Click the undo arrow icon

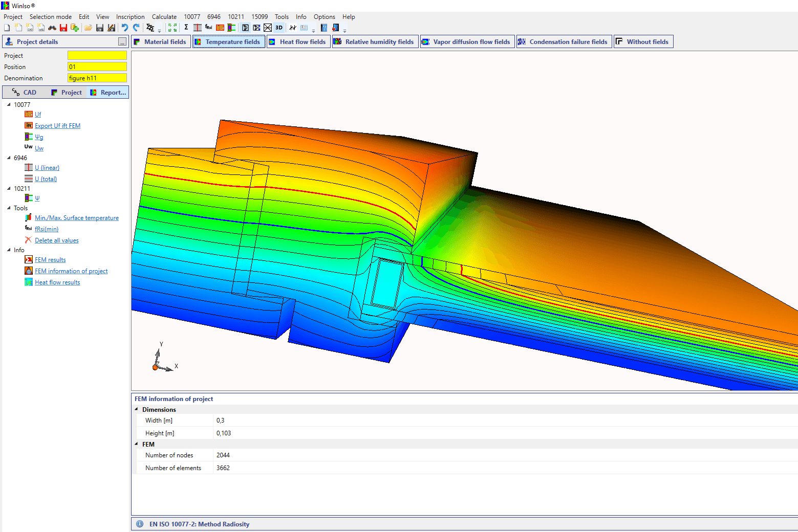[124, 28]
